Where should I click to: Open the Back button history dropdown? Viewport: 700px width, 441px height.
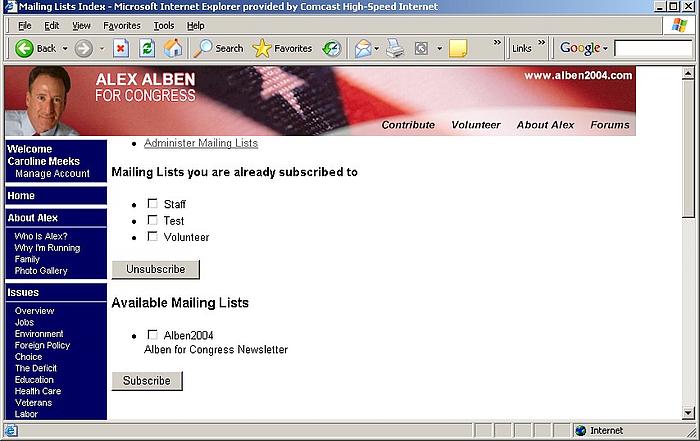pyautogui.click(x=65, y=48)
